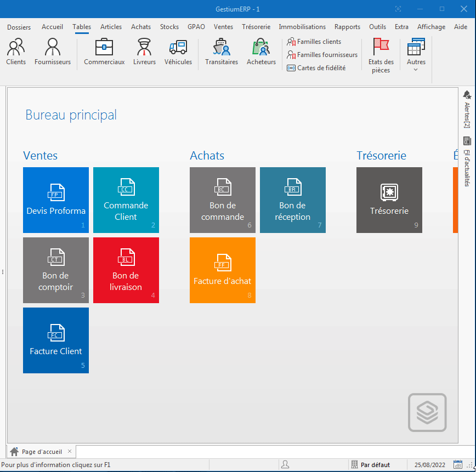Image resolution: width=476 pixels, height=472 pixels.
Task: Open Familles fournisseurs
Action: pos(322,55)
